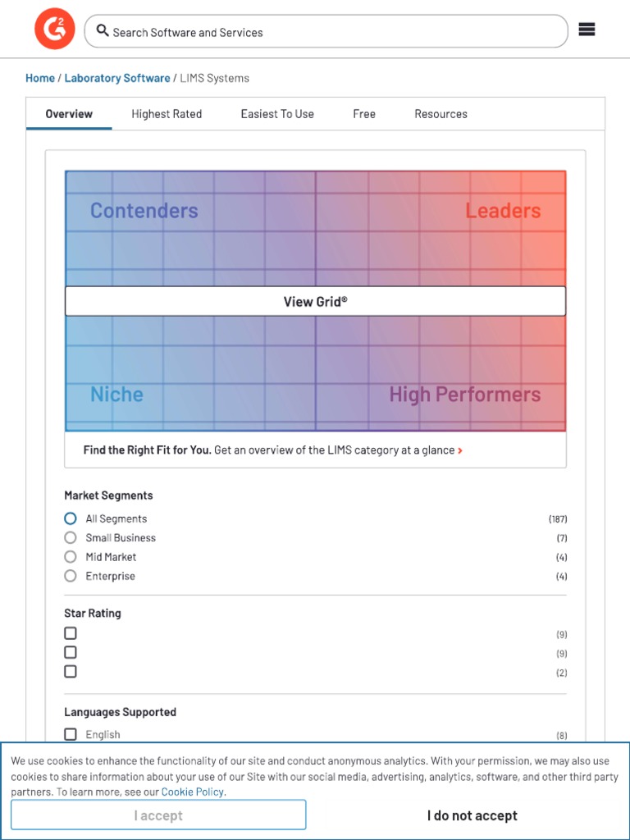Select the Small Business radio button
The image size is (630, 840).
(x=71, y=537)
